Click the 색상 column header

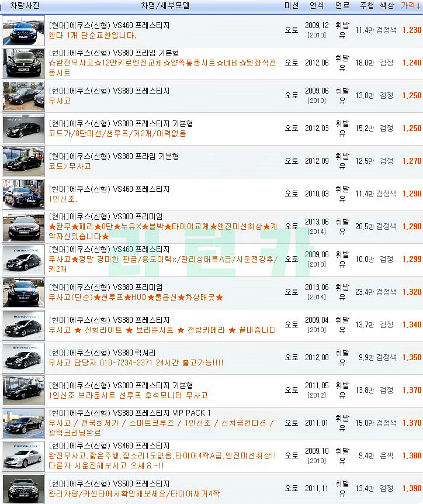pyautogui.click(x=387, y=5)
